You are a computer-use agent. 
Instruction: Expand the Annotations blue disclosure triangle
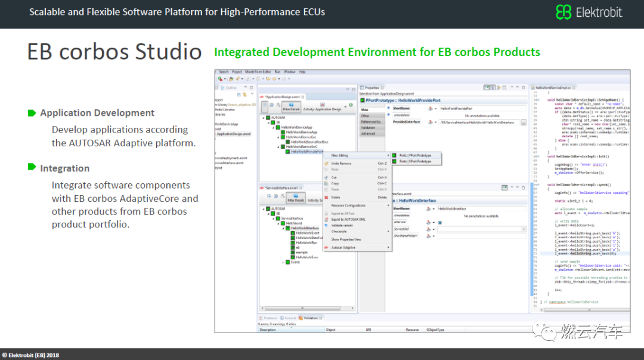pyautogui.click(x=389, y=115)
